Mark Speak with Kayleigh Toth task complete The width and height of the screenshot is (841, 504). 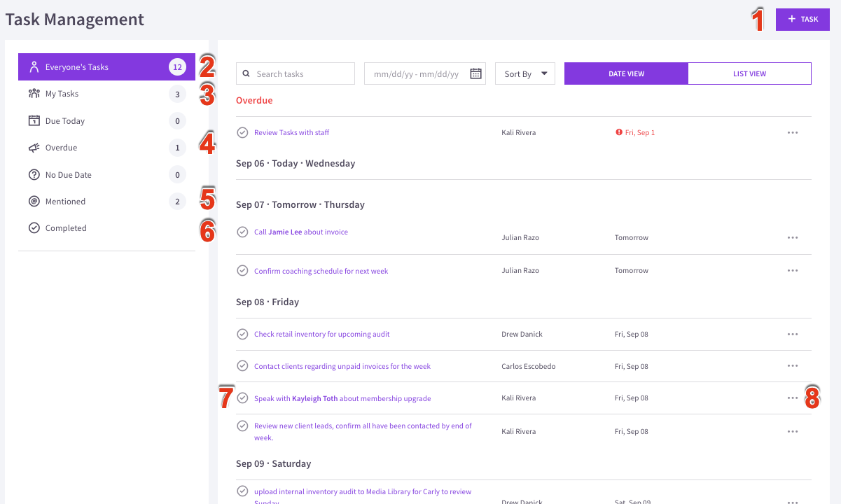(x=242, y=398)
